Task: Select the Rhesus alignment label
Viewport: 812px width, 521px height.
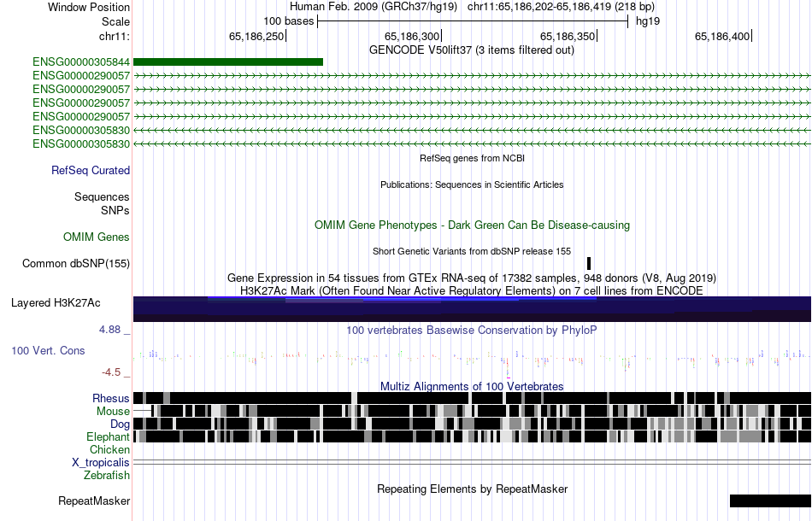Action: pyautogui.click(x=111, y=398)
